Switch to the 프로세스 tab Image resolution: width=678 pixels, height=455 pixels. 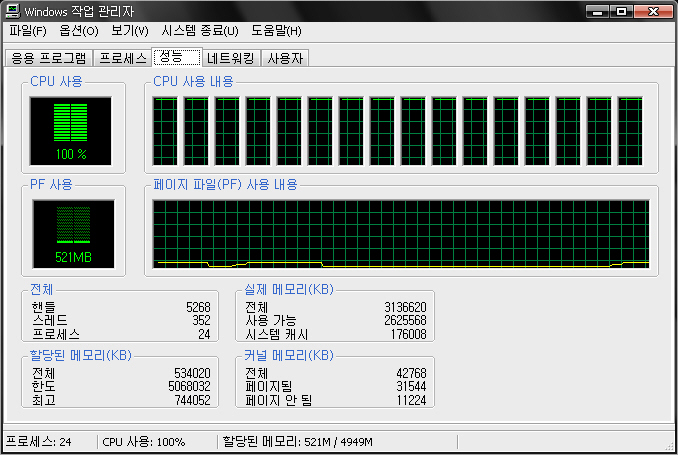click(x=123, y=58)
